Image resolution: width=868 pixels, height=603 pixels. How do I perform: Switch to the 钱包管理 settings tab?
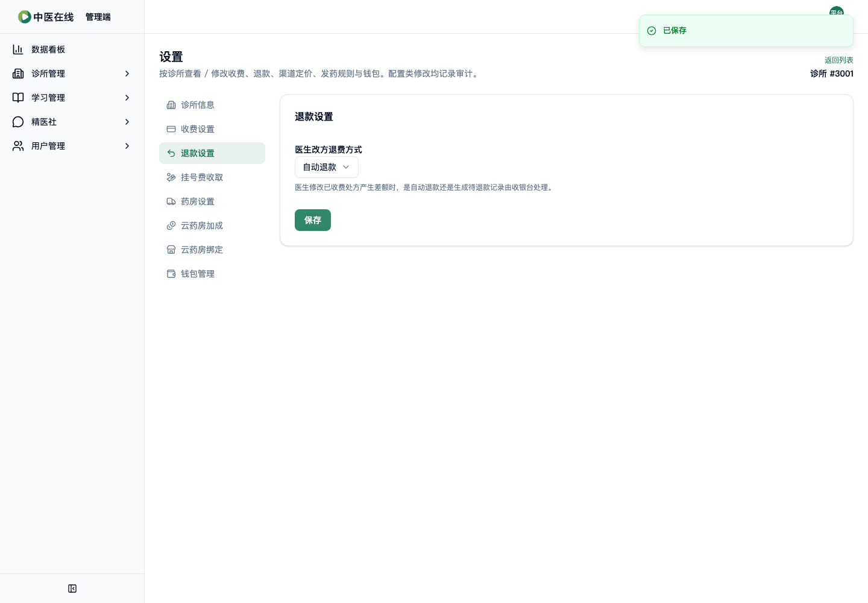pos(212,274)
